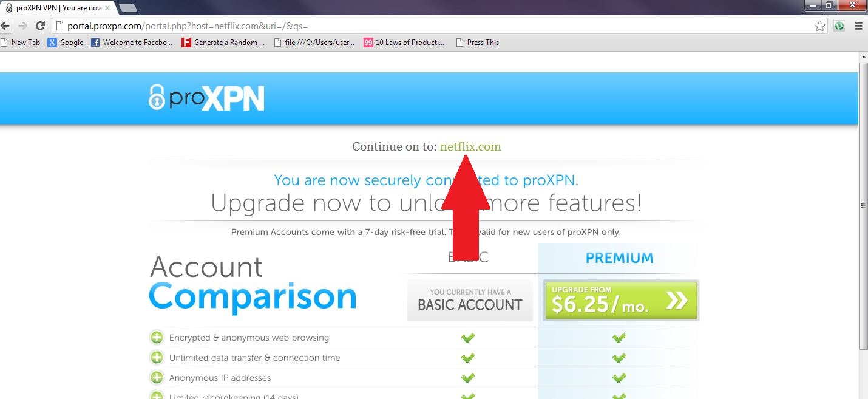The height and width of the screenshot is (399, 868).
Task: Click the browser back arrow
Action: tap(6, 26)
